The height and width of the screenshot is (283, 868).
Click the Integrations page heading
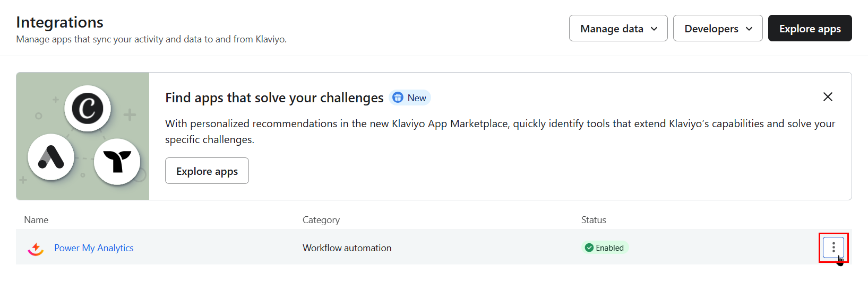59,22
